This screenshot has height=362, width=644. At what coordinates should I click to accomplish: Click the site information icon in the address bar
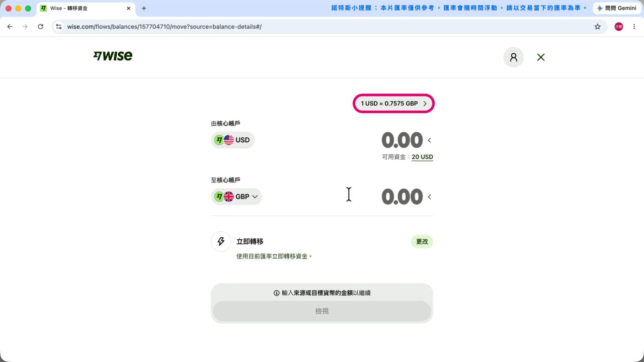[x=59, y=27]
